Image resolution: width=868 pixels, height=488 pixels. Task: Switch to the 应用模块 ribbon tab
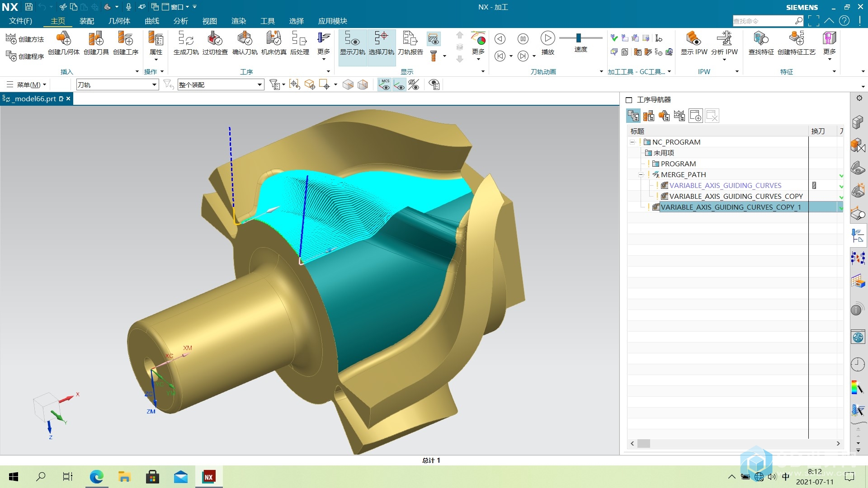[333, 21]
